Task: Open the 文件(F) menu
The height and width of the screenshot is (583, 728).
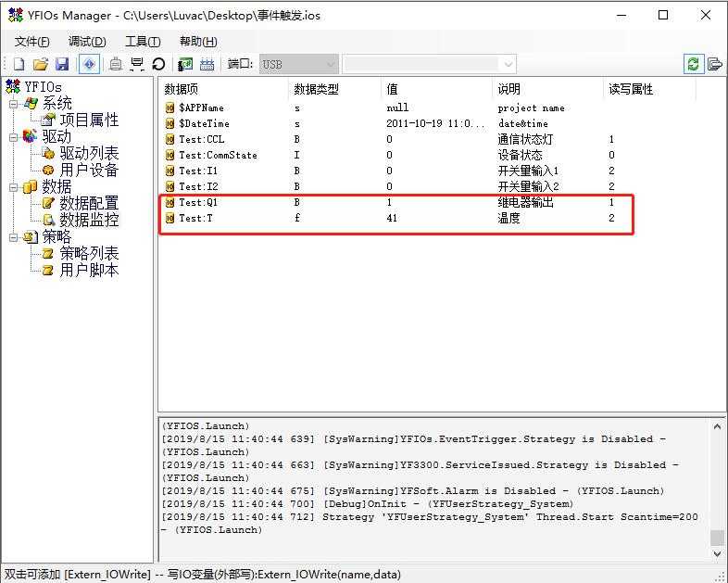Action: [32, 42]
